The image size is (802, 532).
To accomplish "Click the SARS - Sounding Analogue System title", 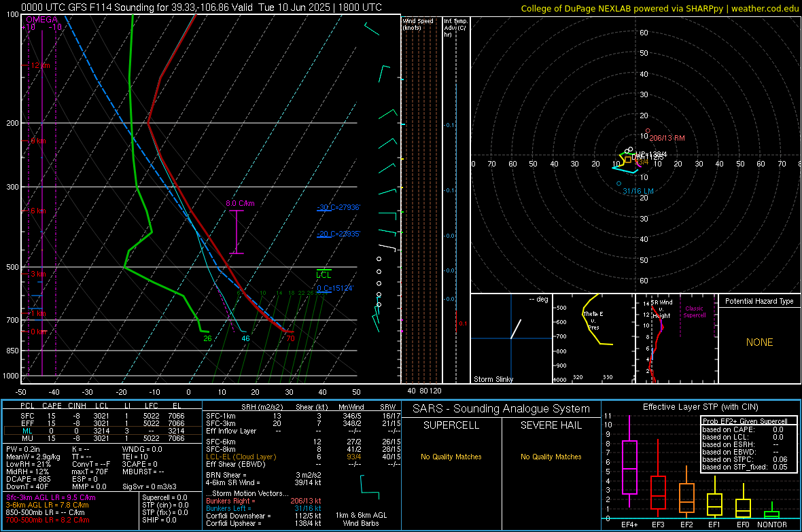I will point(502,409).
